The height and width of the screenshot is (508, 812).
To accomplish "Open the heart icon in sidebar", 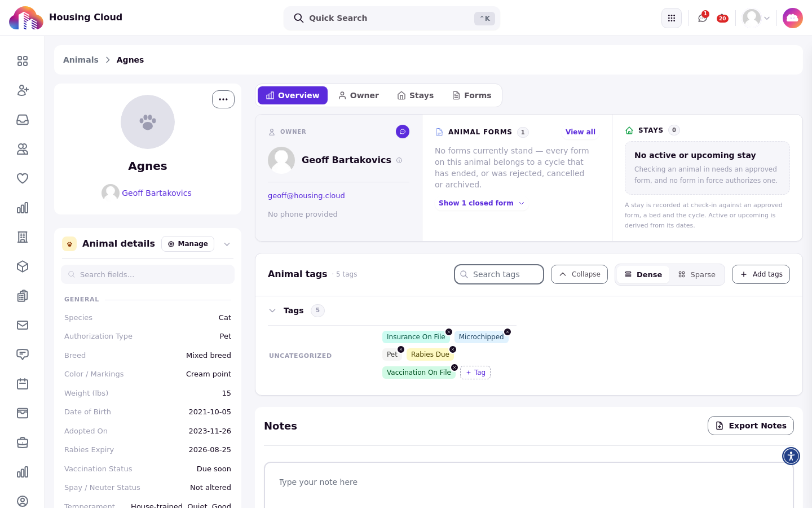I will pyautogui.click(x=23, y=178).
